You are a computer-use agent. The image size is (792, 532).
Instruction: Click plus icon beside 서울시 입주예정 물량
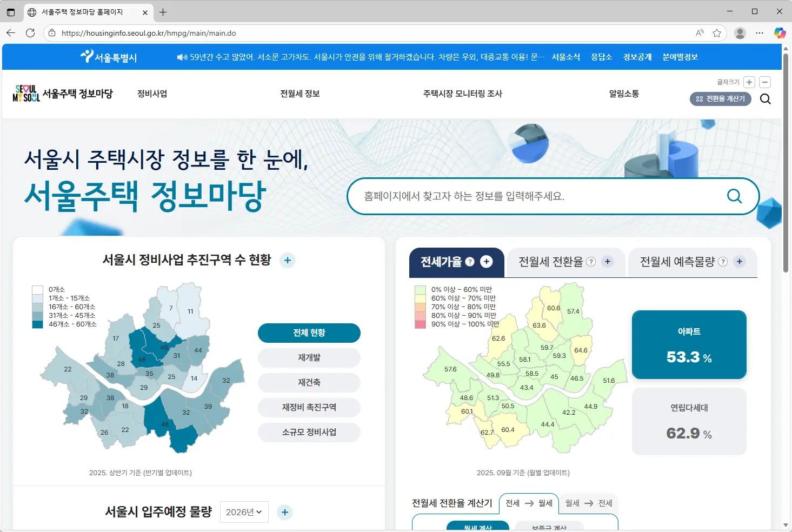pyautogui.click(x=285, y=512)
